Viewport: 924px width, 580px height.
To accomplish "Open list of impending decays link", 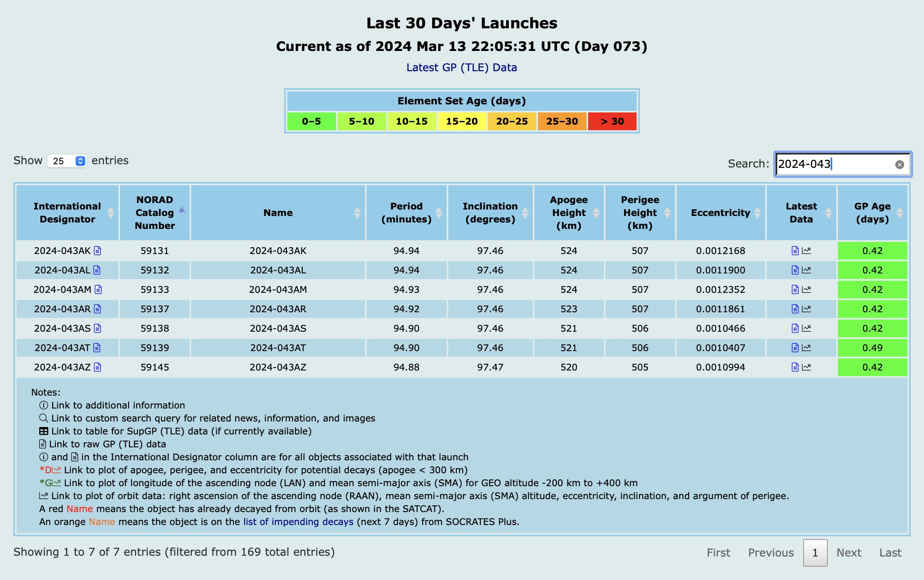I will tap(298, 522).
